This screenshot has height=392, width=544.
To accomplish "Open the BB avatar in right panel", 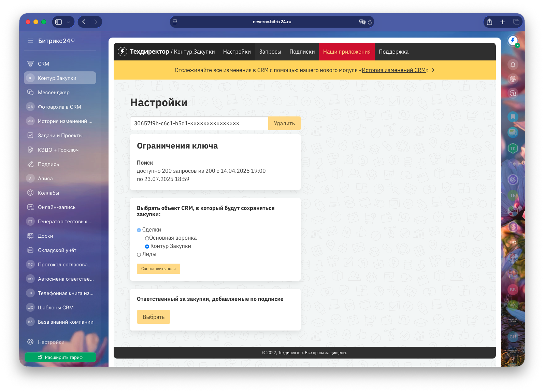I will tap(513, 290).
